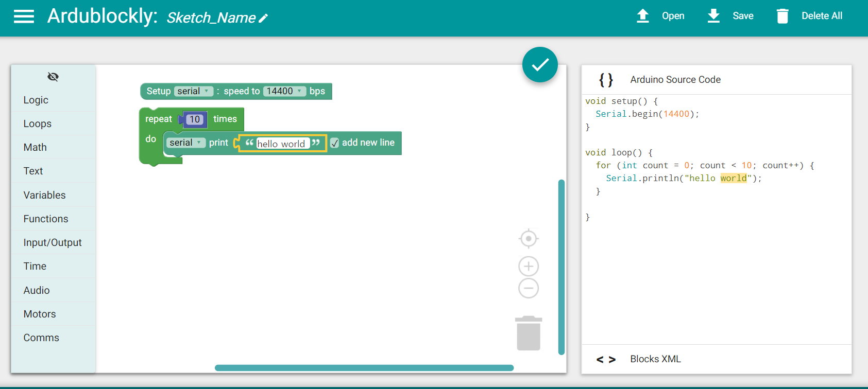This screenshot has width=868, height=389.
Task: Click the workspace vertical scrollbar
Action: tap(561, 267)
